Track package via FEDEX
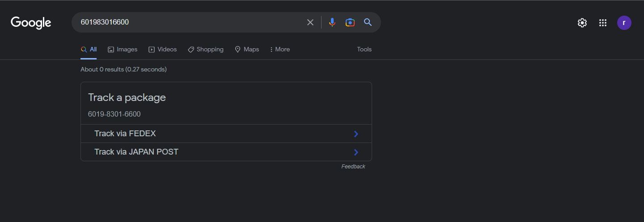Viewport: 644px width, 222px height. (x=226, y=134)
